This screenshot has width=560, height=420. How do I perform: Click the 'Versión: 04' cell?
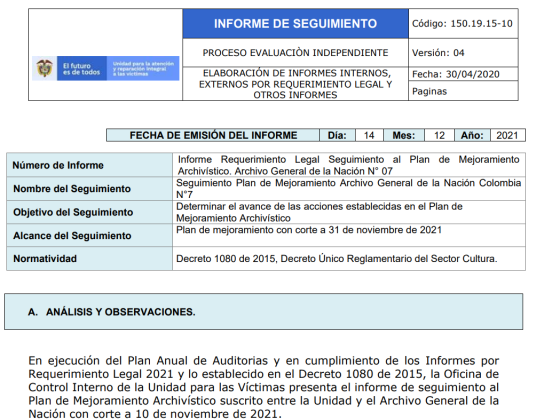463,52
